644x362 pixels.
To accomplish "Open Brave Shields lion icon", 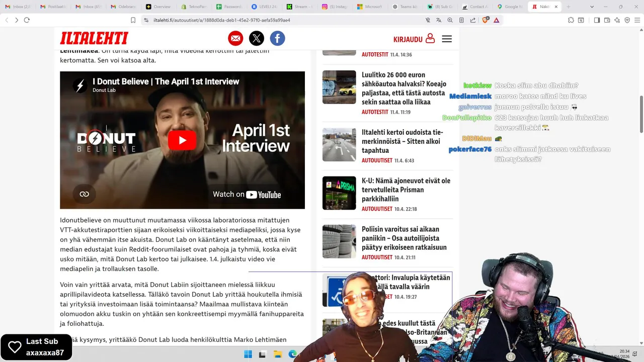I will 486,20.
